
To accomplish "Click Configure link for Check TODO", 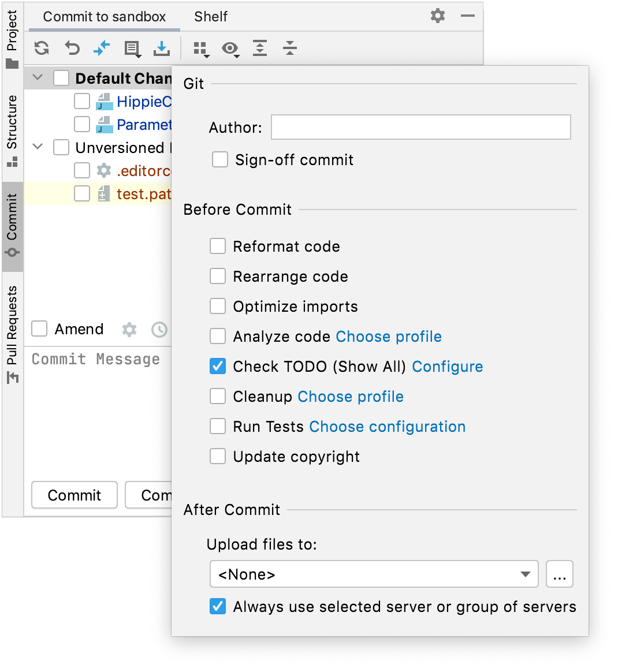I will pyautogui.click(x=447, y=367).
